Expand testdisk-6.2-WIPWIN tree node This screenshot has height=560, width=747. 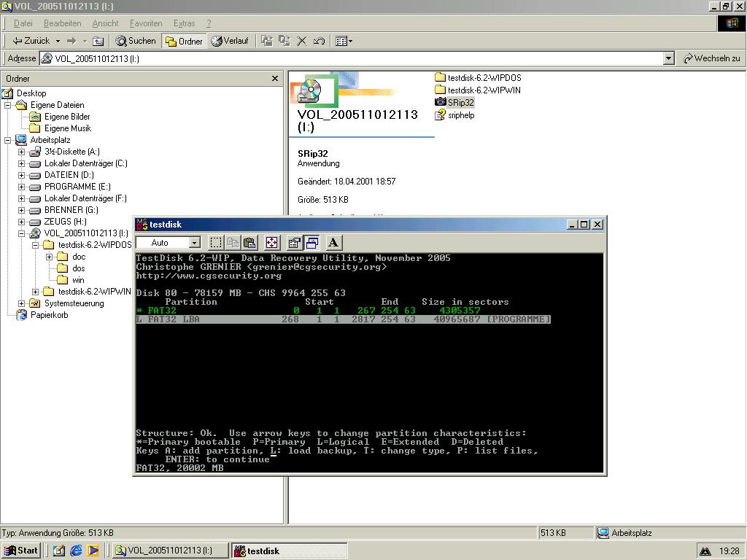[x=35, y=292]
